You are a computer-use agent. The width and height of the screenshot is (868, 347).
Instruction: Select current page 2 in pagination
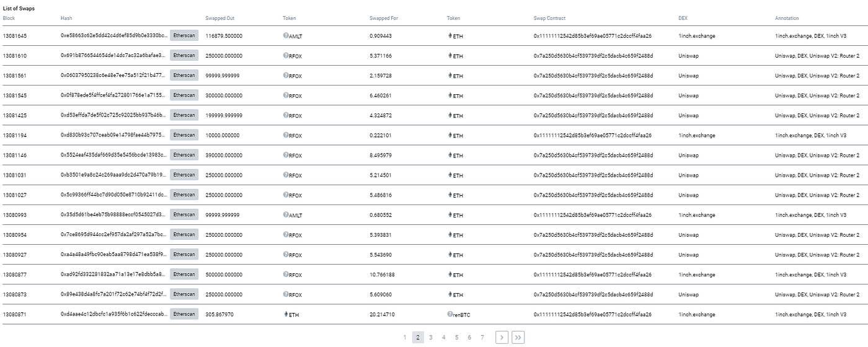click(x=418, y=337)
